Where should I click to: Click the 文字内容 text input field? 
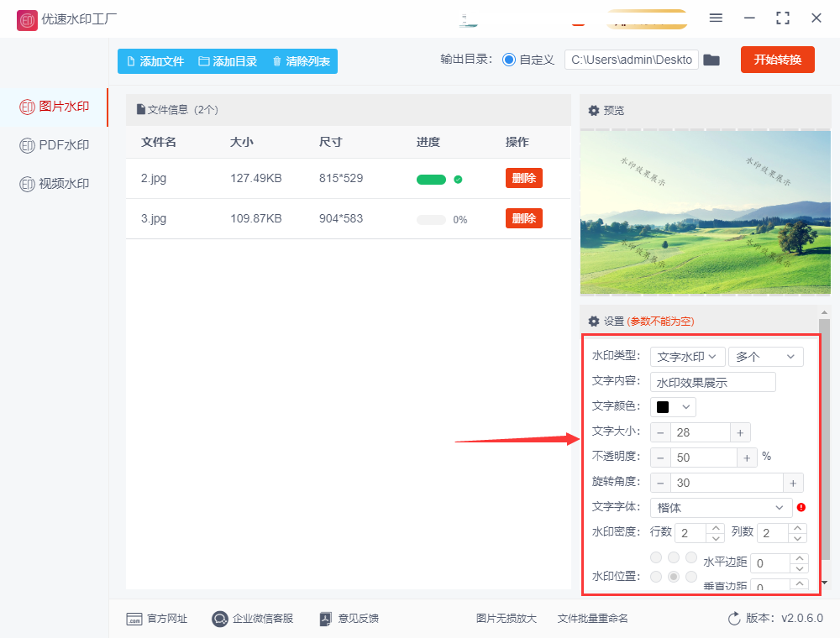pyautogui.click(x=713, y=382)
